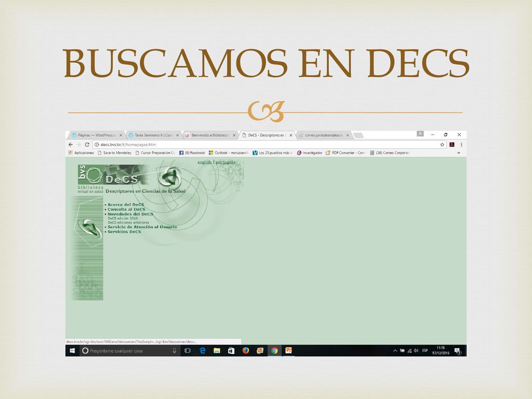This screenshot has height=399, width=532.
Task: Click the Adobe PDF extension icon
Action: coord(452,144)
